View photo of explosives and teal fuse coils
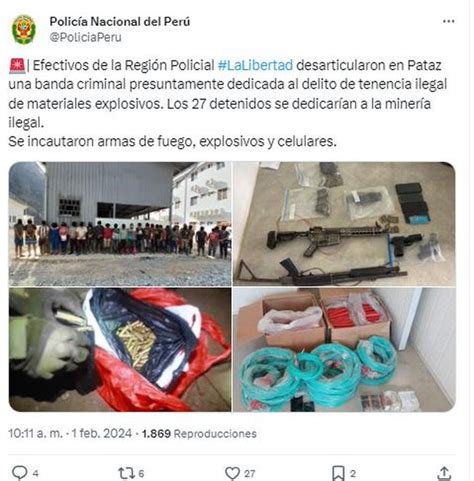Screen dimensions: 474x481 [344, 350]
